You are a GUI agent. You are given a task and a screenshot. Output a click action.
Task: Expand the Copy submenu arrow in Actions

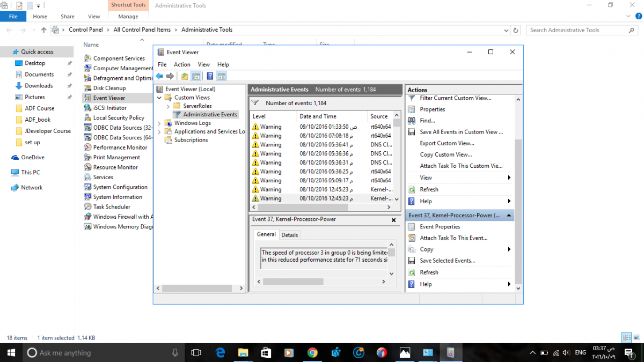tap(509, 249)
